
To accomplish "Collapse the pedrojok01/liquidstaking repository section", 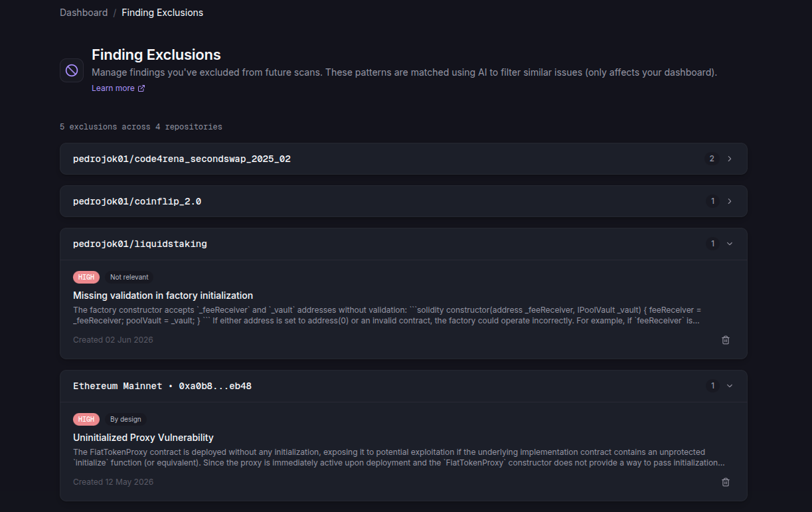I will (404, 244).
